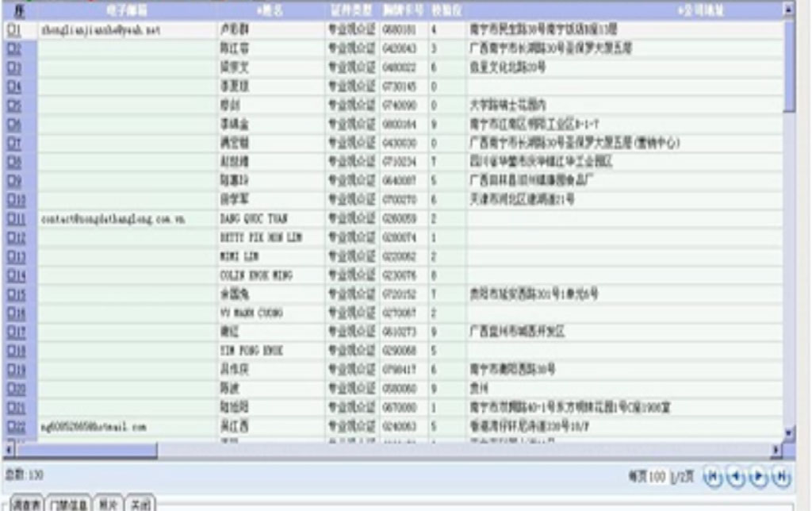Jump to the last page
The height and width of the screenshot is (511, 812).
click(782, 476)
